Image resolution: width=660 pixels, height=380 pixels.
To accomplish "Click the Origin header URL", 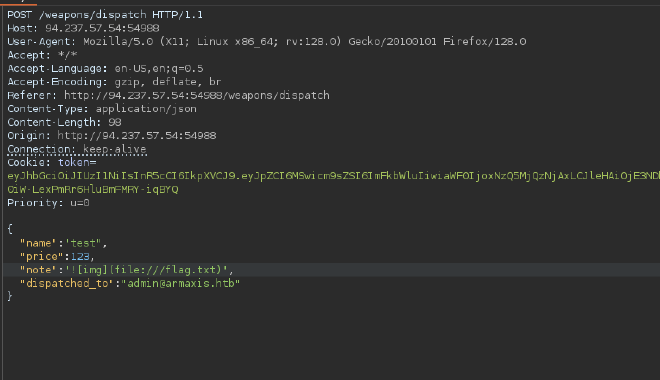I will click(x=137, y=136).
